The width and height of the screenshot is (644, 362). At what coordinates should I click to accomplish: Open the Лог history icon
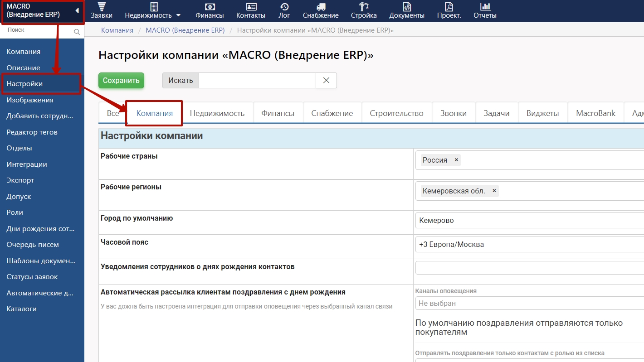pos(284,7)
